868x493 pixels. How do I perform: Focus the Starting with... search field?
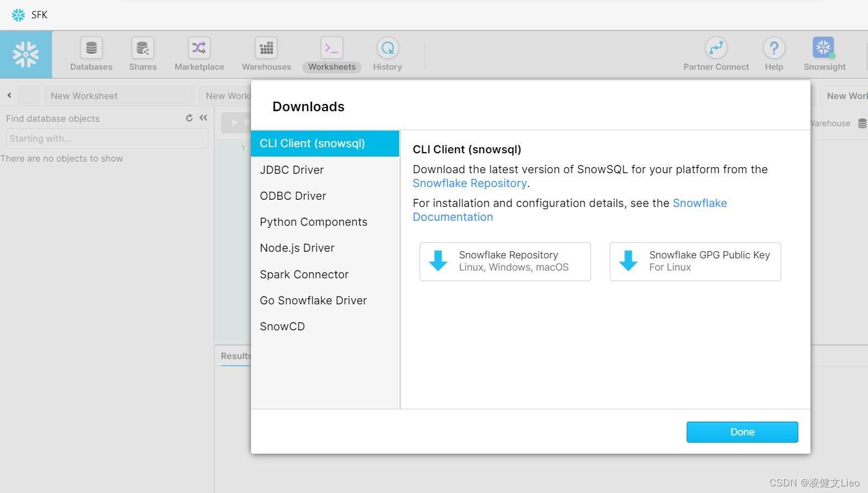[x=107, y=138]
